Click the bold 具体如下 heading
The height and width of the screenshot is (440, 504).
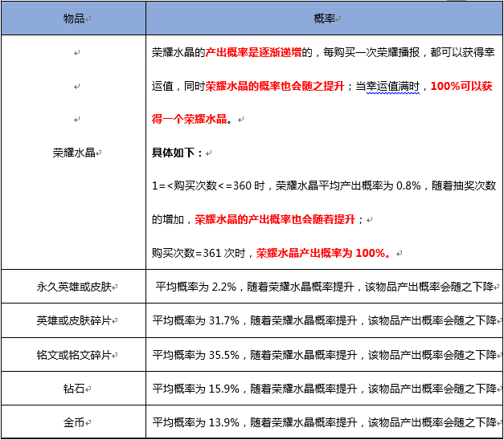point(178,152)
